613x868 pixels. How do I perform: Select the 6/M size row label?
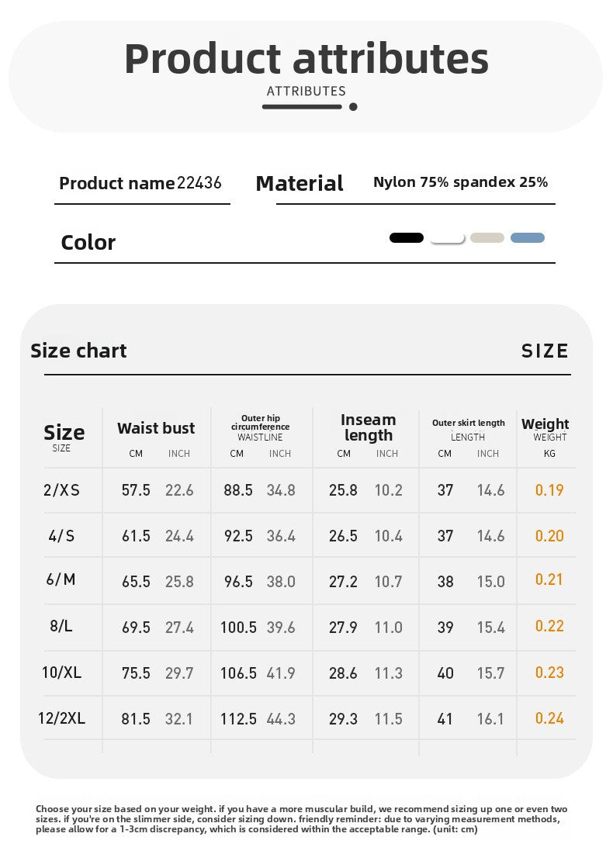pyautogui.click(x=61, y=579)
